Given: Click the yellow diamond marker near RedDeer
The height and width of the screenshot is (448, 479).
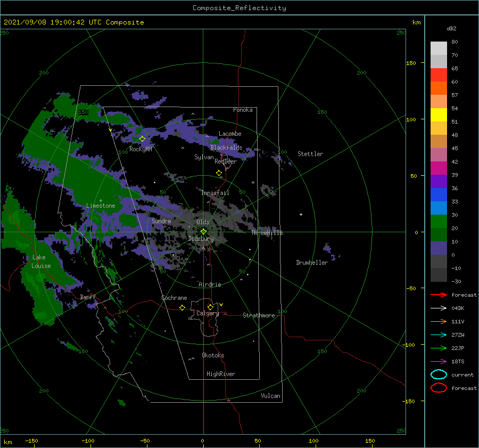Looking at the screenshot, I should pyautogui.click(x=219, y=173).
